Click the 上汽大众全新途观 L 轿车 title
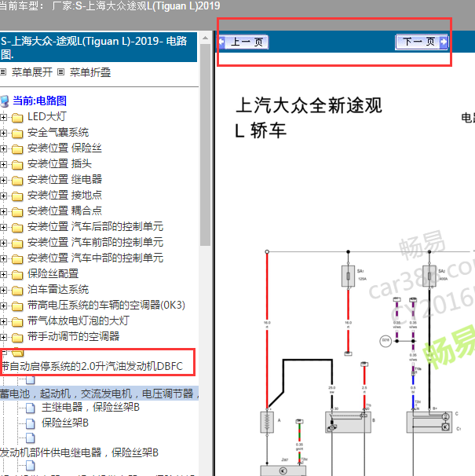This screenshot has width=475, height=476. tap(309, 118)
